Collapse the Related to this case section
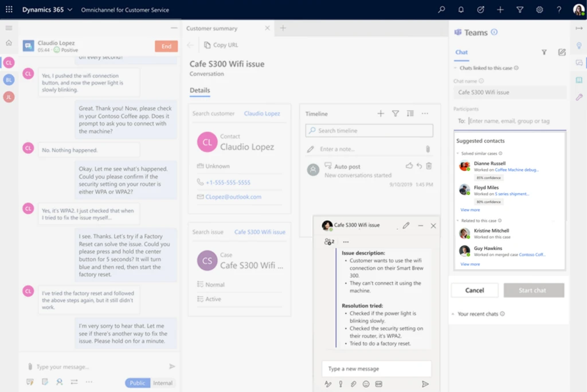 [x=457, y=220]
